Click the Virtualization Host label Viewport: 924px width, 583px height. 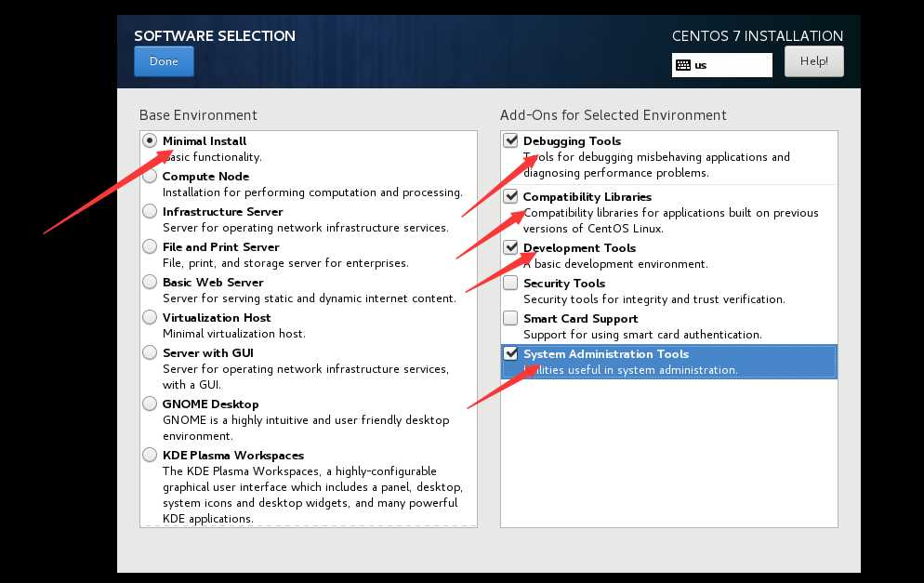coord(217,318)
